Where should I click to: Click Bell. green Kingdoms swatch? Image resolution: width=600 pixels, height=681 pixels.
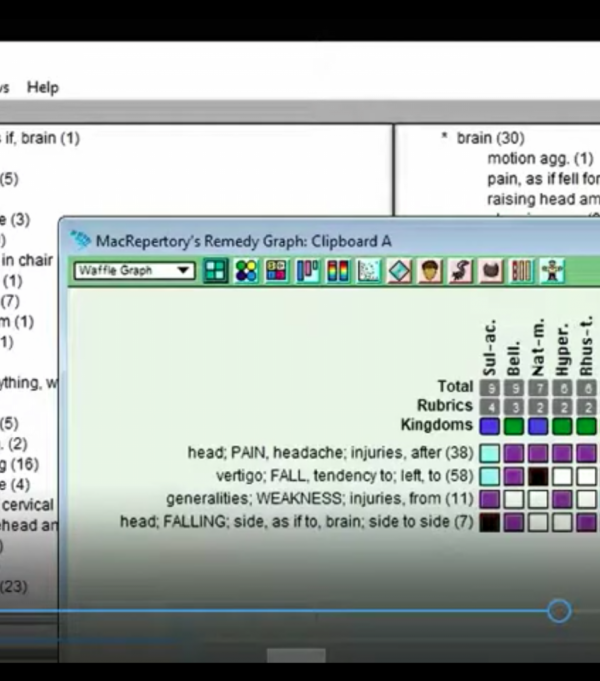(514, 426)
